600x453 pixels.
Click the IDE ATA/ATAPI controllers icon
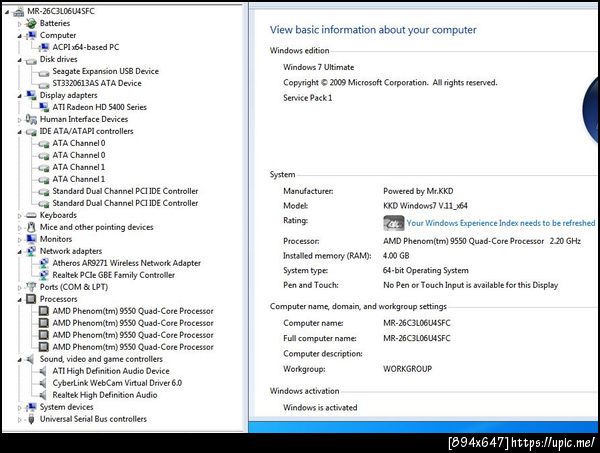pos(31,131)
